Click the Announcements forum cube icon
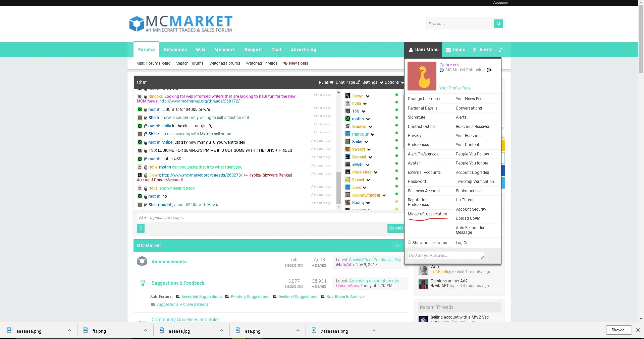 (142, 261)
